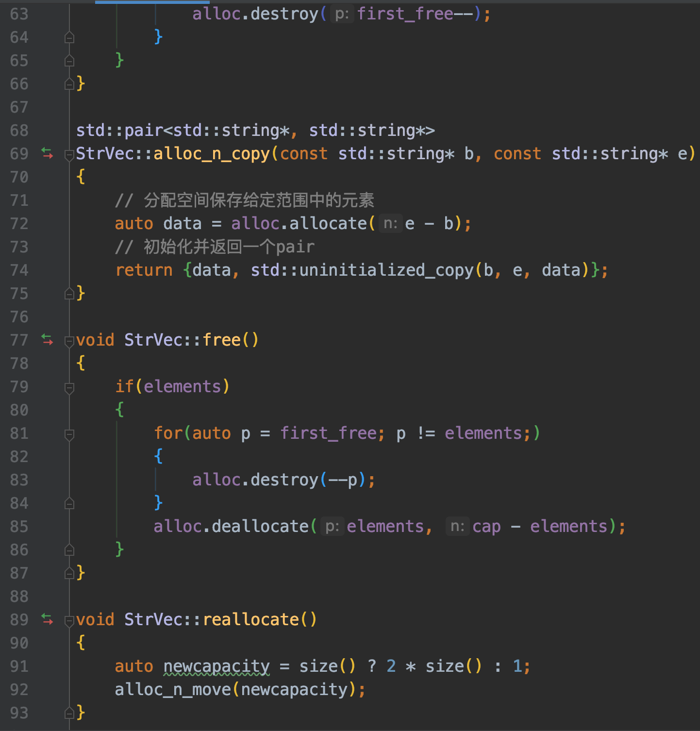
Task: Click the gutter navigation icon beside alloc_n_copy
Action: coord(47,153)
